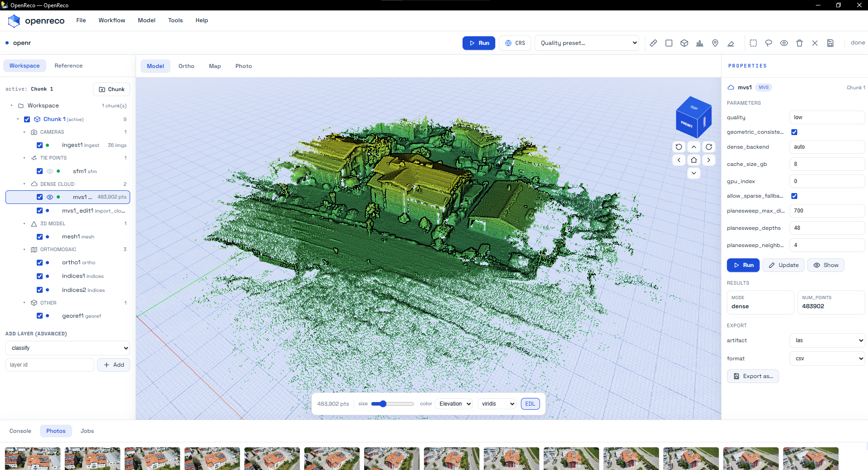Open the Elevation color dropdown
The width and height of the screenshot is (868, 470).
coord(454,404)
